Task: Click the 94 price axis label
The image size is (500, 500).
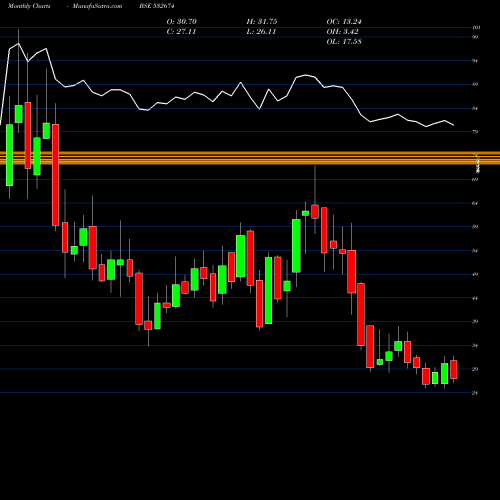Action: pos(475,61)
